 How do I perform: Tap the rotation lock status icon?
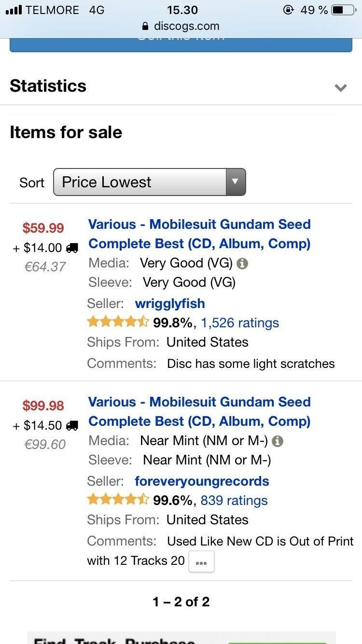click(x=289, y=10)
